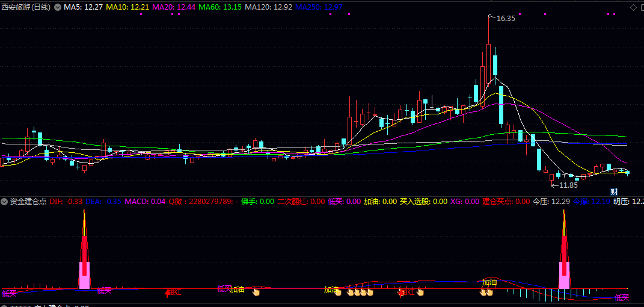Select the DIF: -0.33 readout
The width and height of the screenshot is (644, 307).
click(x=66, y=202)
